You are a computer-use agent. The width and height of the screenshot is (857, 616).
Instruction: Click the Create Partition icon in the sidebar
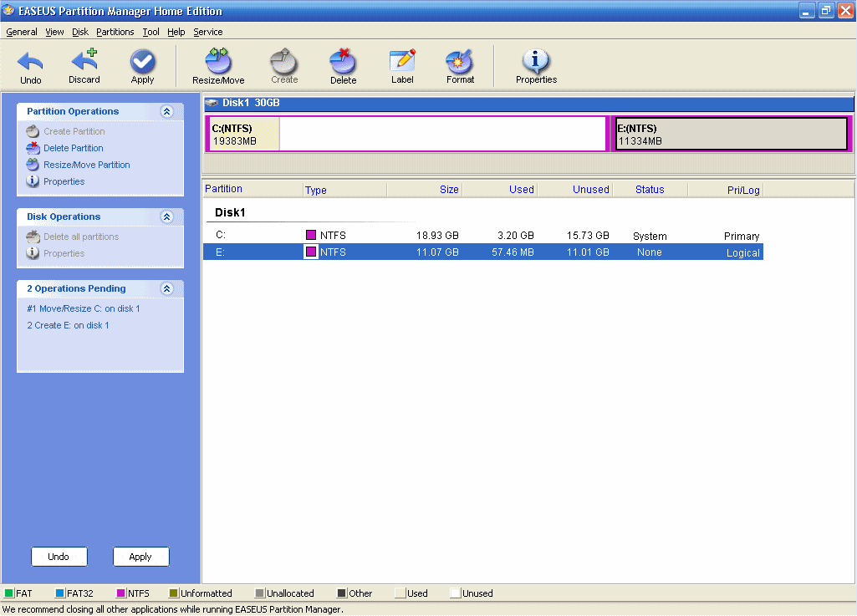coord(33,131)
